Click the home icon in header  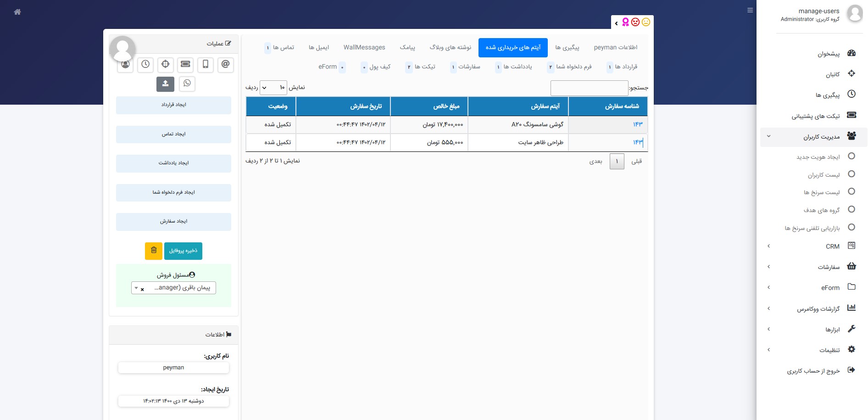[x=17, y=12]
